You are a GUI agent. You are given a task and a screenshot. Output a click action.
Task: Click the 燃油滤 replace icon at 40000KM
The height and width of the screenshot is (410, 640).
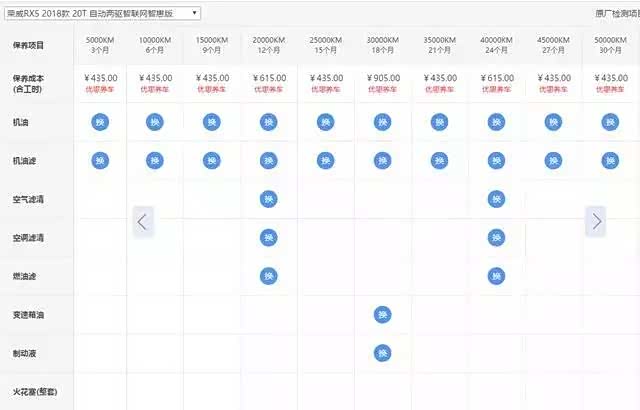pos(496,276)
